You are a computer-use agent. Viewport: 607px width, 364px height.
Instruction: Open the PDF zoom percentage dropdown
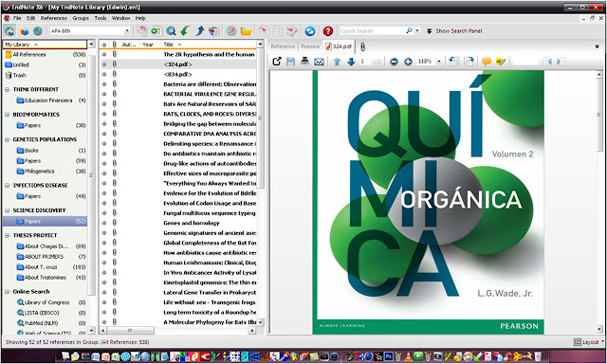(439, 62)
